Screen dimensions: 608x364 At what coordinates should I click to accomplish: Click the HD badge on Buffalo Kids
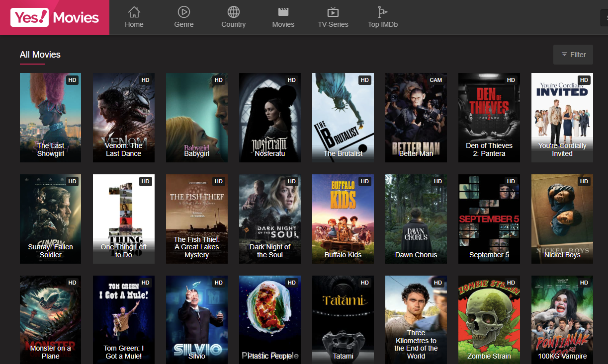tap(365, 181)
